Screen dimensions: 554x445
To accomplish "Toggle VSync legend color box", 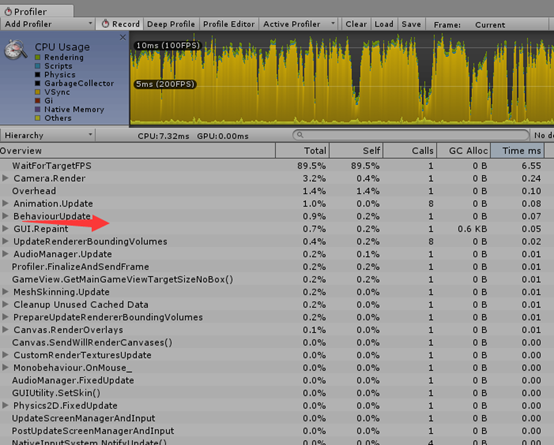I will coord(38,92).
